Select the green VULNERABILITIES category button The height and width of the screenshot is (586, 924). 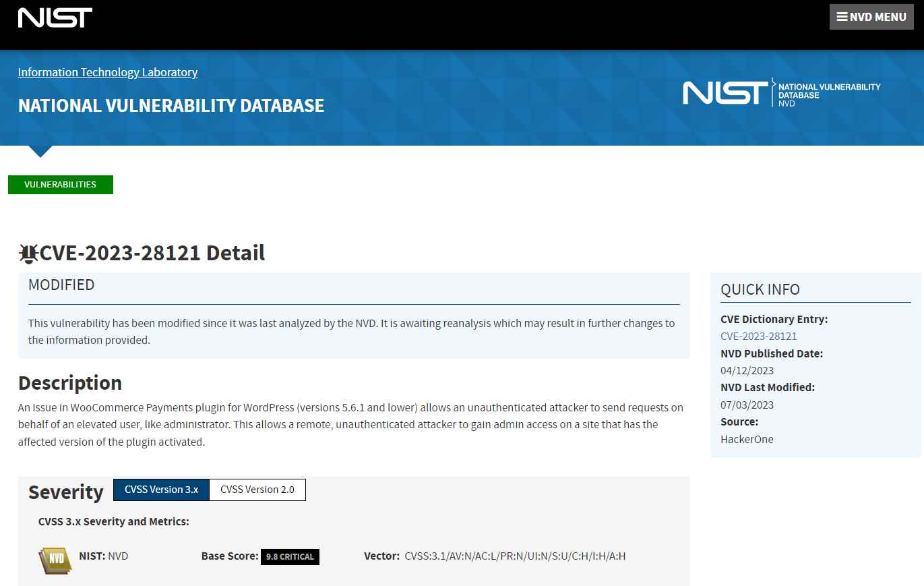(x=61, y=184)
